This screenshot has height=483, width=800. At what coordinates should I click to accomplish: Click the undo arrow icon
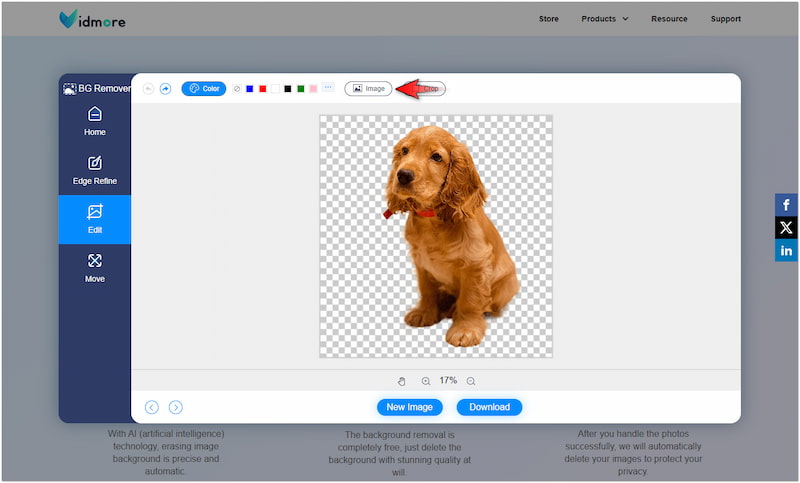pos(149,89)
